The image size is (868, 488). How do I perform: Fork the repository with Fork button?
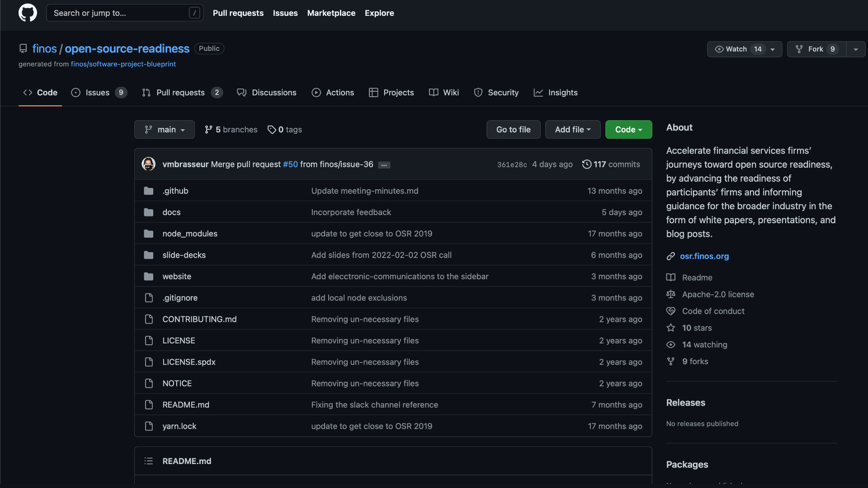pyautogui.click(x=816, y=49)
